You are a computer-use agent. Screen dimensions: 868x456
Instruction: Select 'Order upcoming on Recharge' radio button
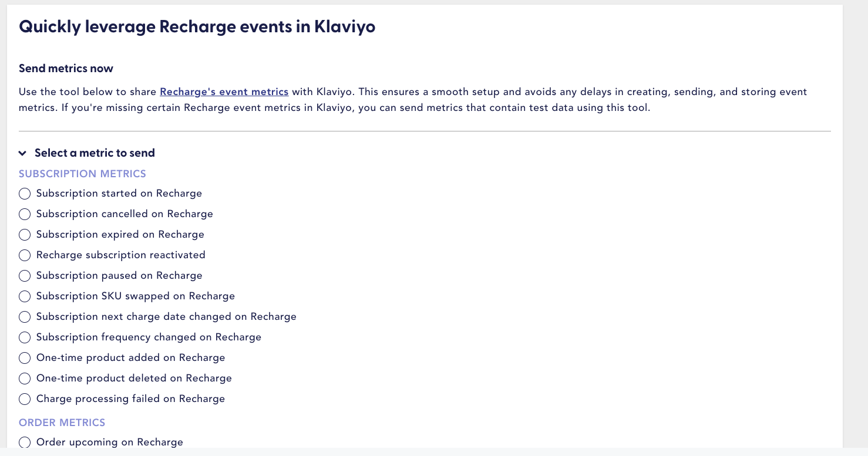[25, 443]
